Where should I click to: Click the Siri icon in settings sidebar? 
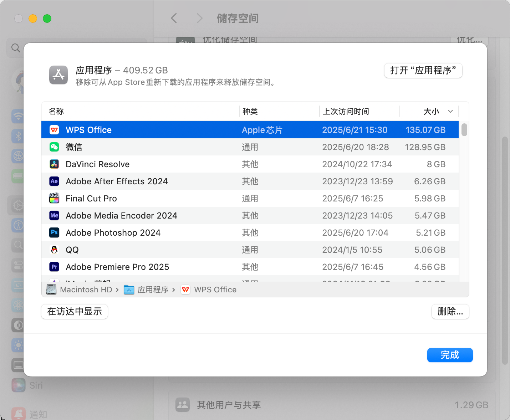[18, 385]
